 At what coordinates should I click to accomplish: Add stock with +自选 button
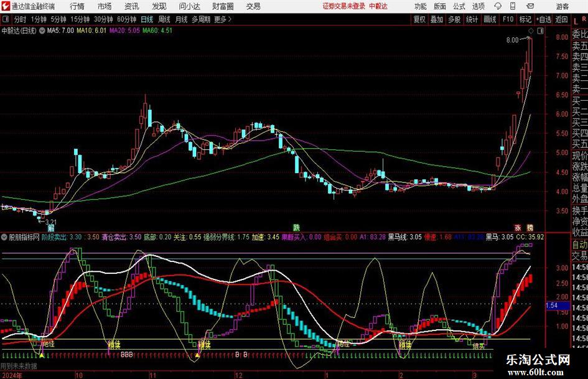pos(544,19)
